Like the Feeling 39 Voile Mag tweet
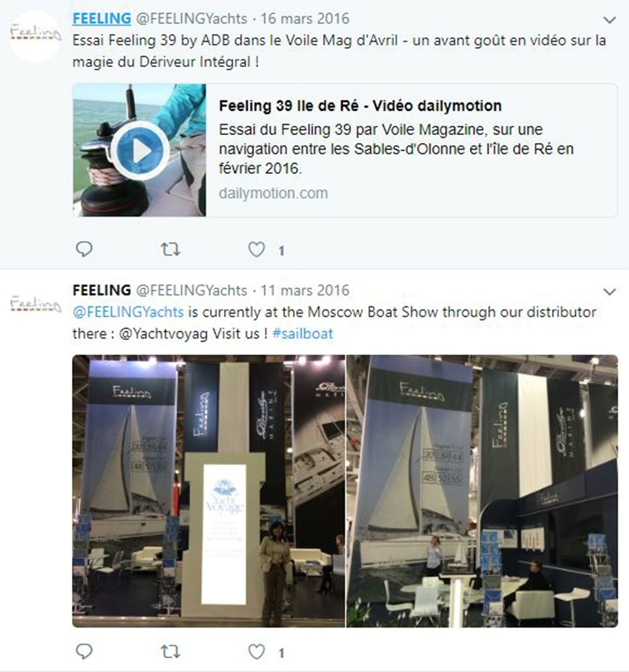This screenshot has height=672, width=629. click(257, 249)
